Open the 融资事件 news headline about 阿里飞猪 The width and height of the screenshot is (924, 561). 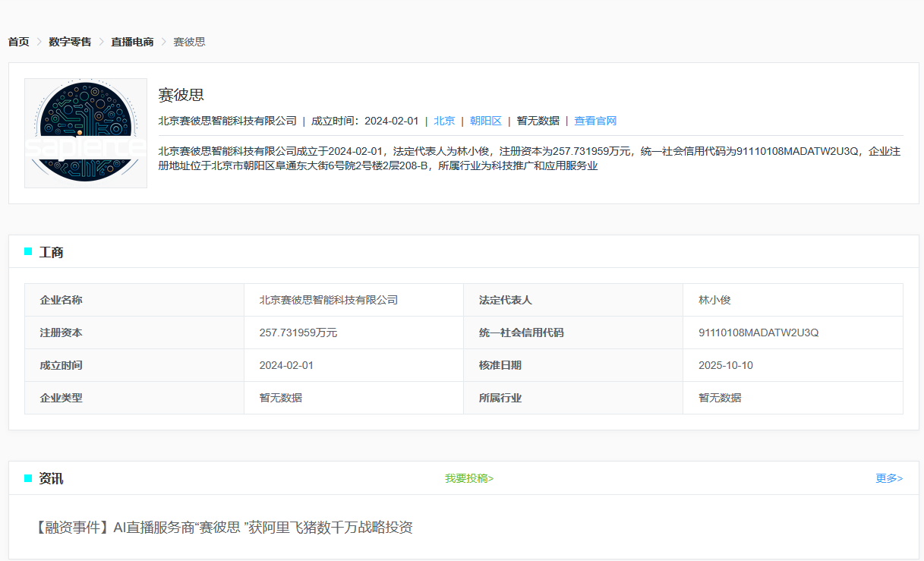(x=222, y=528)
